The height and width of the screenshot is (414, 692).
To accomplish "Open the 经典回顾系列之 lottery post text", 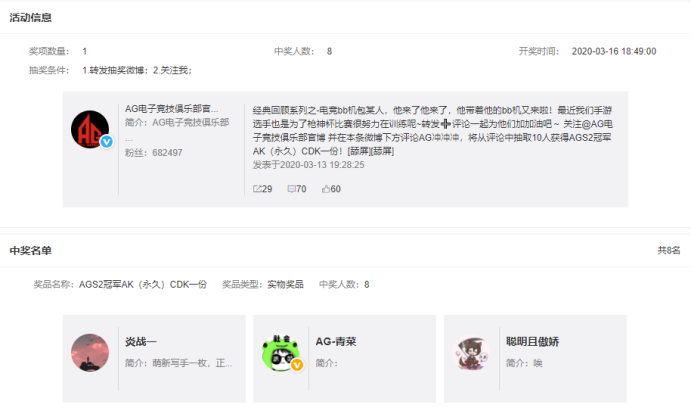I will [x=432, y=131].
